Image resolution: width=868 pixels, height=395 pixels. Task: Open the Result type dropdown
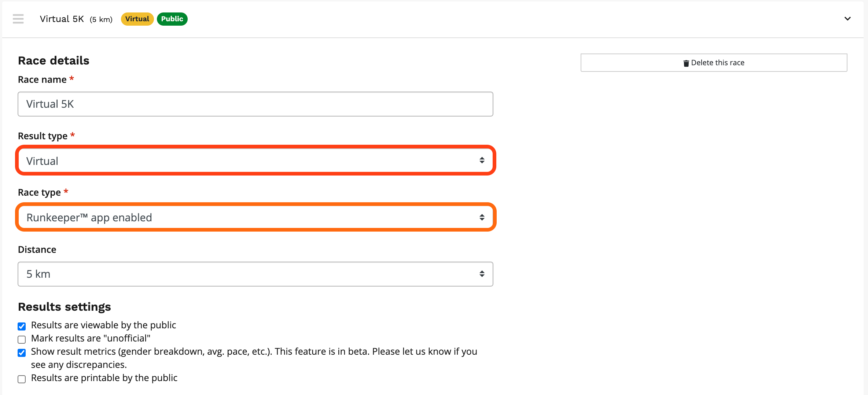(x=255, y=160)
